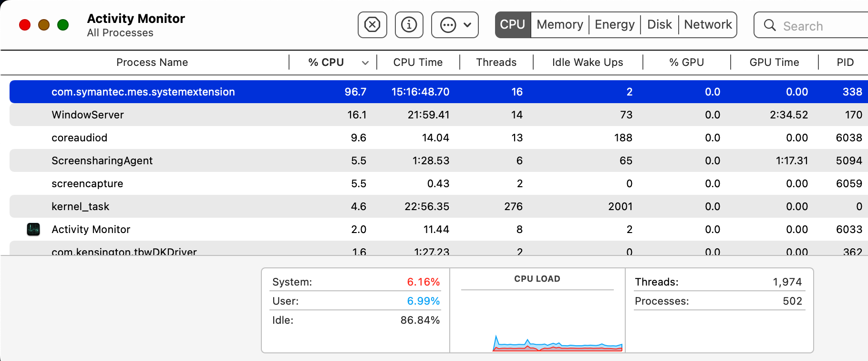
Task: Switch to the Memory tab
Action: point(559,25)
